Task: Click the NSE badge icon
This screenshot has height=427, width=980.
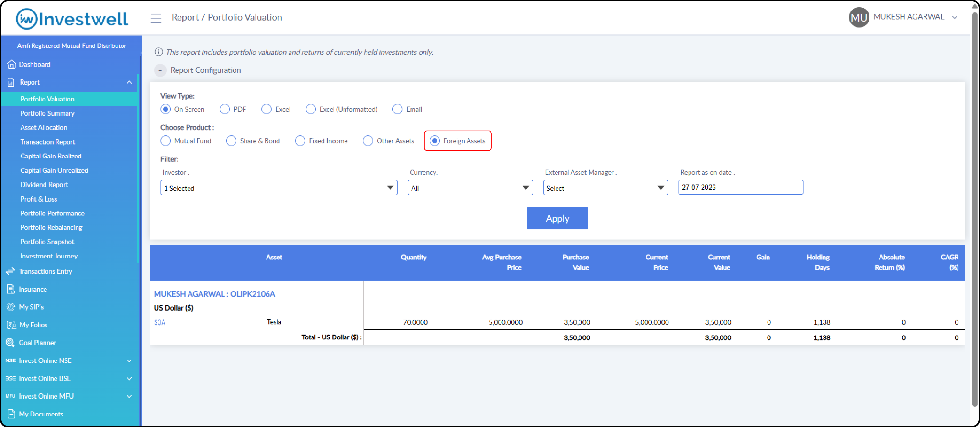Action: pos(11,360)
